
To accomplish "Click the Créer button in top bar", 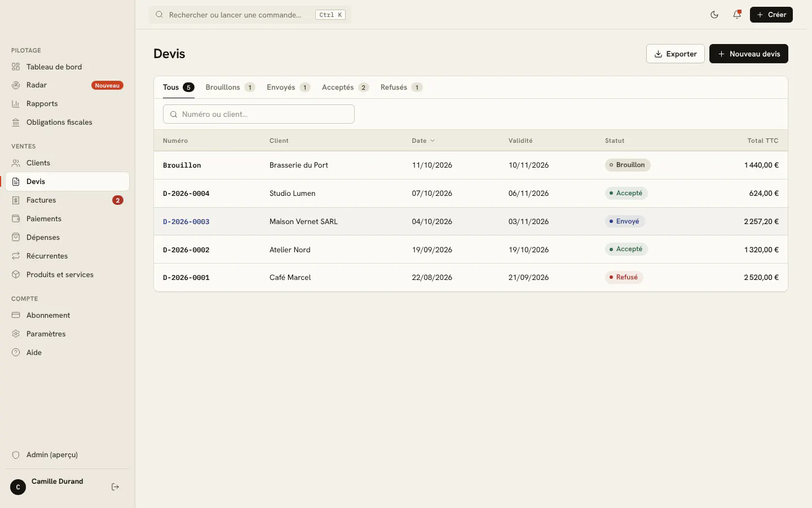I will click(x=771, y=15).
